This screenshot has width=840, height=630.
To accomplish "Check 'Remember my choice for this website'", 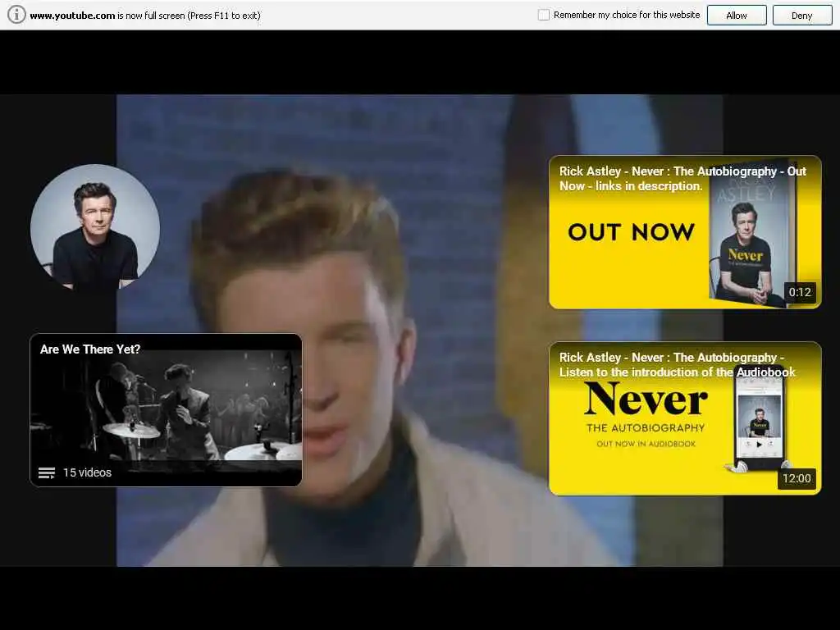I will point(543,15).
